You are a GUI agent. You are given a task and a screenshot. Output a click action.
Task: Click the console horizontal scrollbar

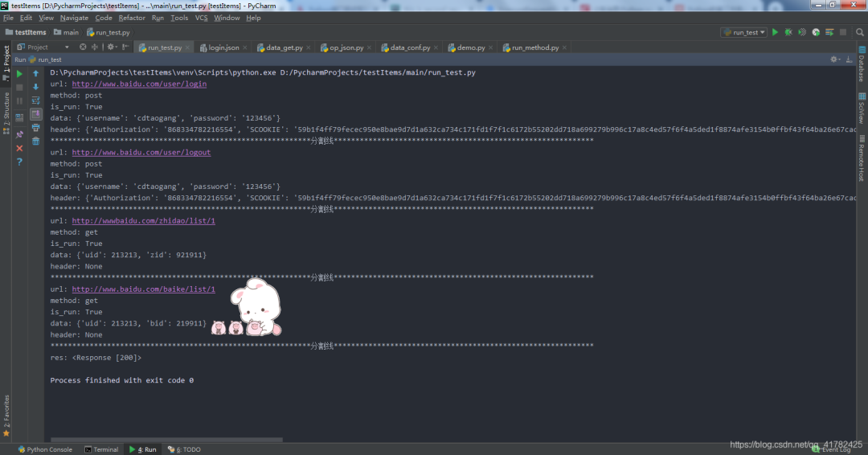[166, 440]
